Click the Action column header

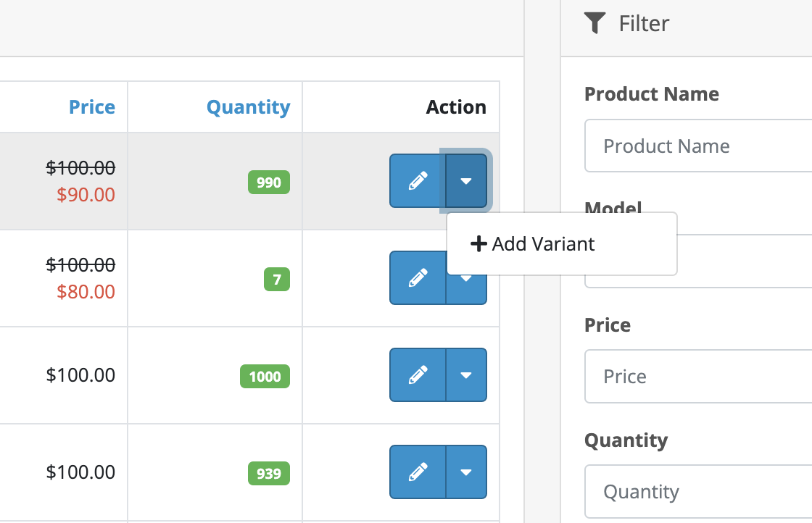pyautogui.click(x=456, y=107)
